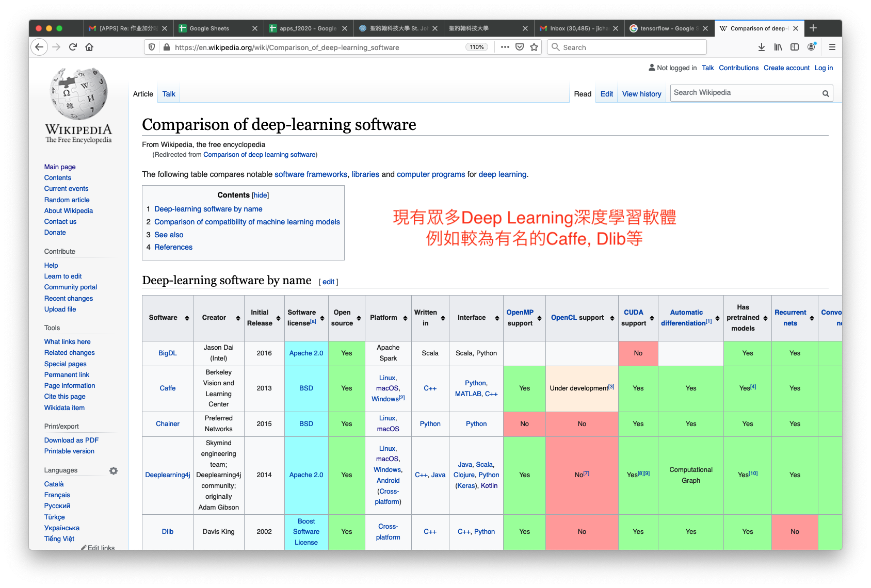The width and height of the screenshot is (871, 588).
Task: Sort table by Software license column
Action: click(322, 318)
